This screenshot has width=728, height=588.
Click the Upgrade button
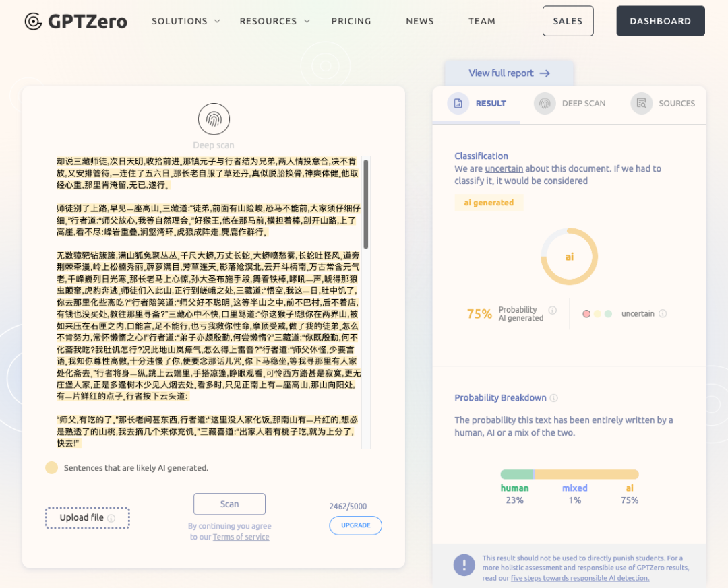coord(356,525)
